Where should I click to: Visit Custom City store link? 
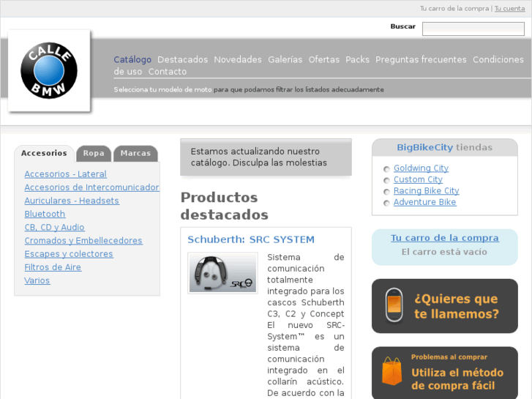(x=418, y=179)
